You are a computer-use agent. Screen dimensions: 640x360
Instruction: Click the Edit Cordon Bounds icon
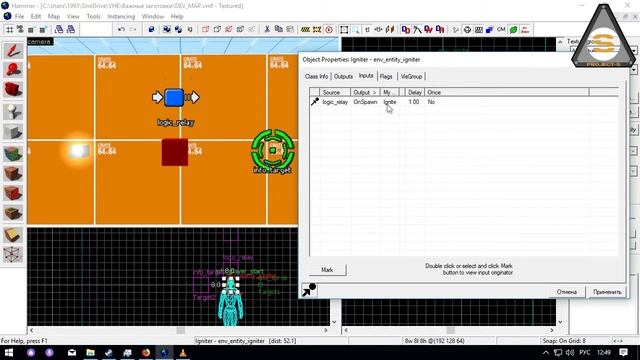click(x=317, y=29)
